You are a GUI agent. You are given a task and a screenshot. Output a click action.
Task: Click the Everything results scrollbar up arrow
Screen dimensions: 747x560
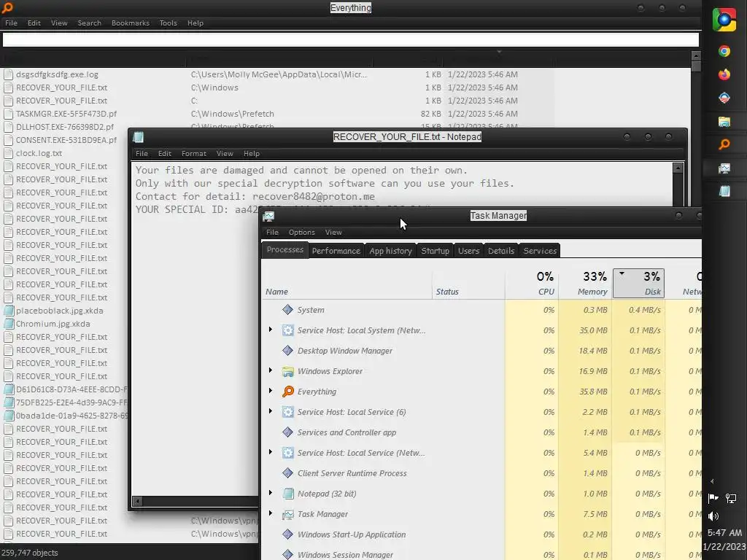[x=695, y=55]
